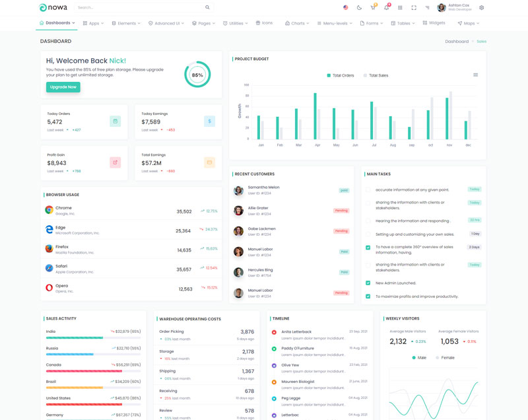528x420 pixels.
Task: Uncheck the 'New Admin Launched' task
Action: pos(368,283)
